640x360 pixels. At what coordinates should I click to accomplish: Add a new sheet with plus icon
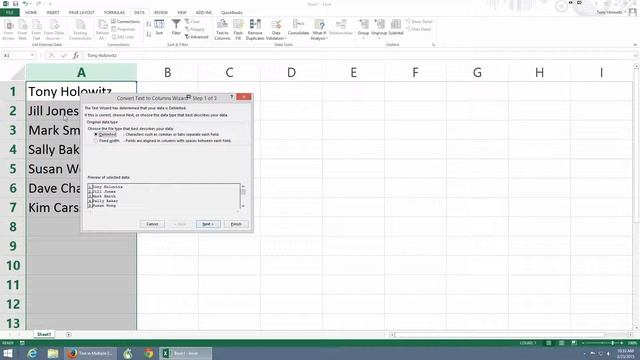click(x=69, y=334)
